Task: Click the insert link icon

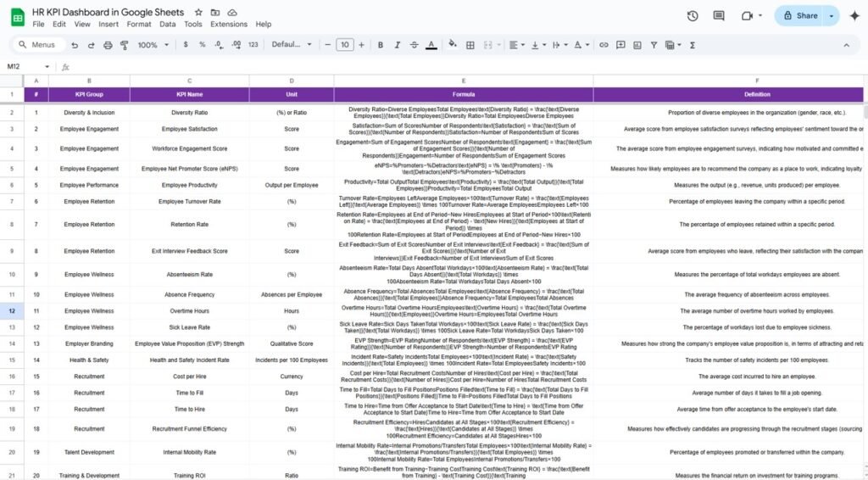Action: click(x=604, y=45)
